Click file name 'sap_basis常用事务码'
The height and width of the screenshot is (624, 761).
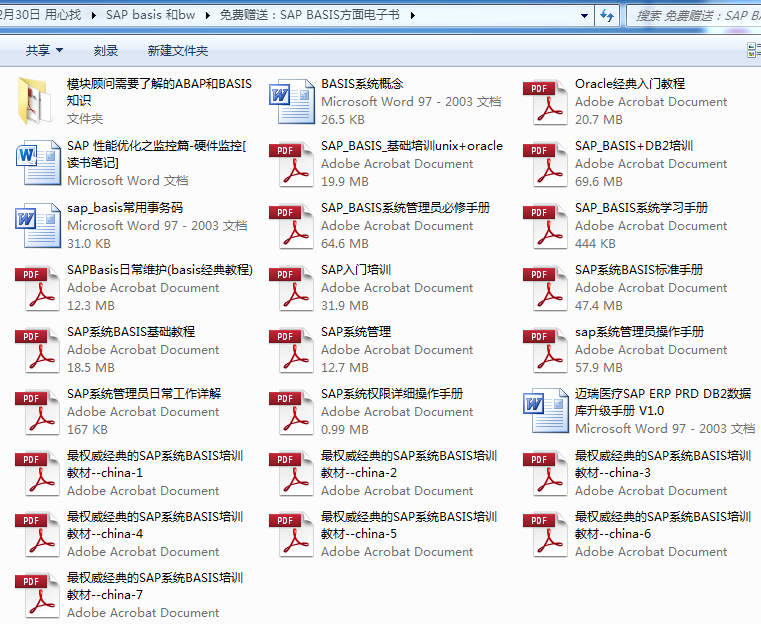click(125, 208)
